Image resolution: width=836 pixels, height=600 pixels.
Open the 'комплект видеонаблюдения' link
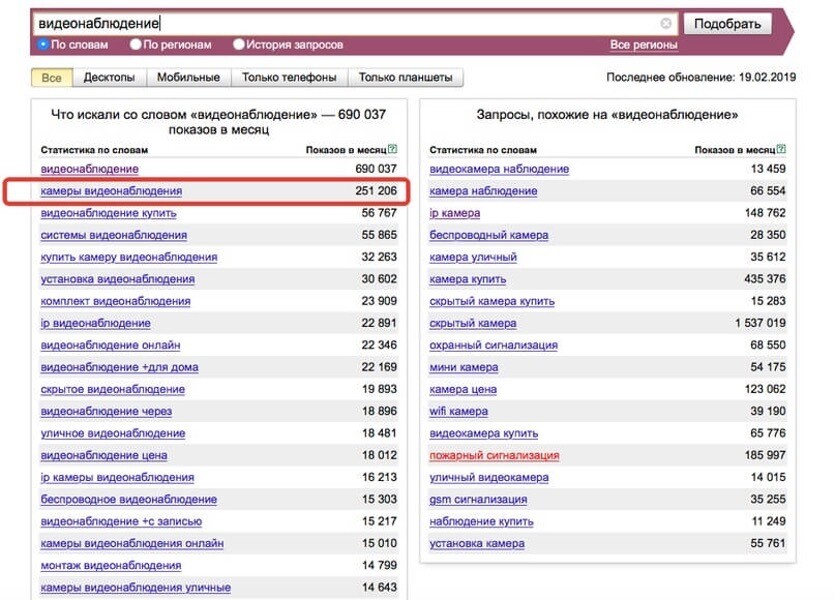[116, 301]
